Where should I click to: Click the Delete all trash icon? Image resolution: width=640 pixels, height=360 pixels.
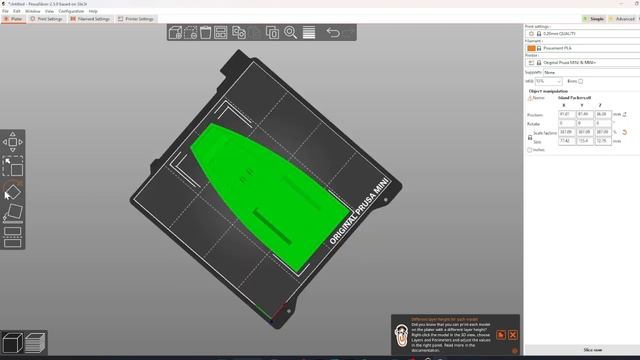(x=205, y=33)
